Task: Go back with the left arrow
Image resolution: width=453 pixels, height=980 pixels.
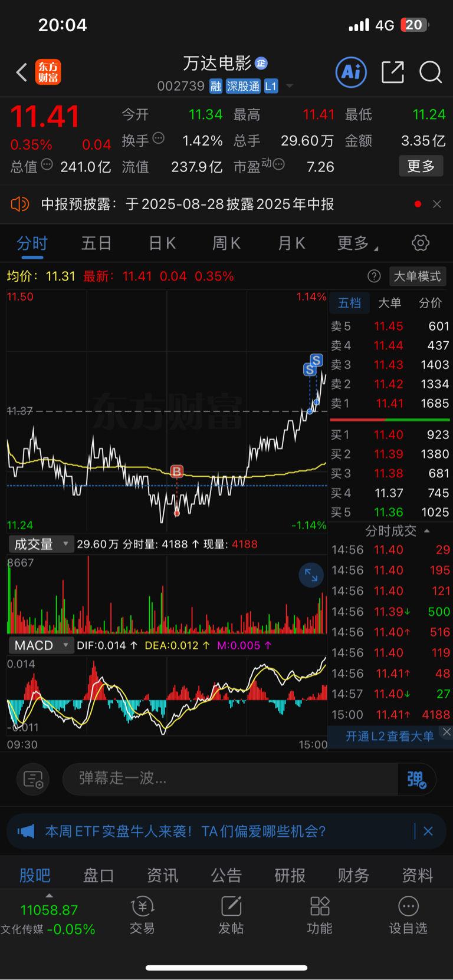Action: pyautogui.click(x=22, y=72)
